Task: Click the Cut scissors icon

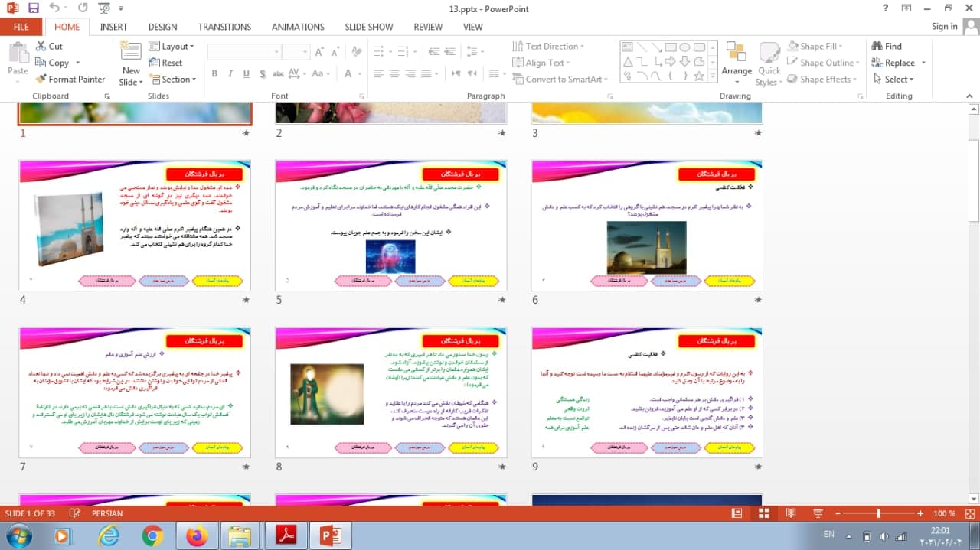Action: click(x=41, y=47)
